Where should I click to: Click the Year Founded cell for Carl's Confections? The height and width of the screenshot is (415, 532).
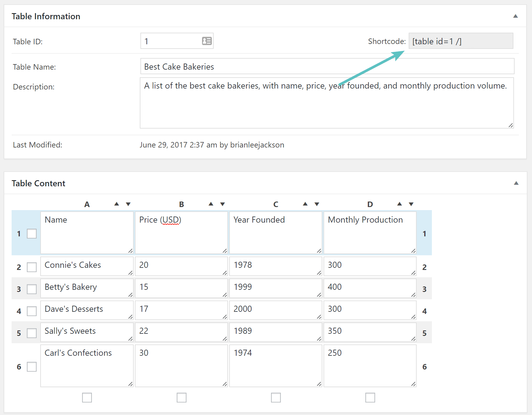tap(276, 366)
